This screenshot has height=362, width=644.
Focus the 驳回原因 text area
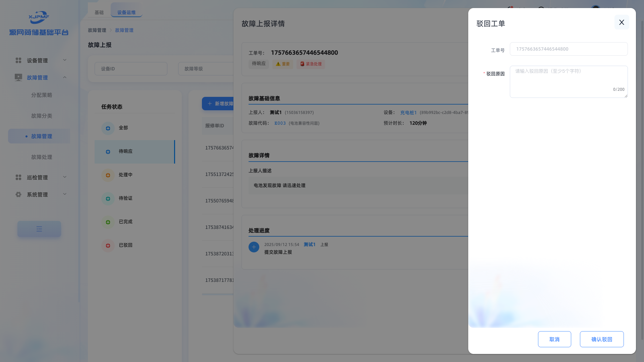pos(568,81)
